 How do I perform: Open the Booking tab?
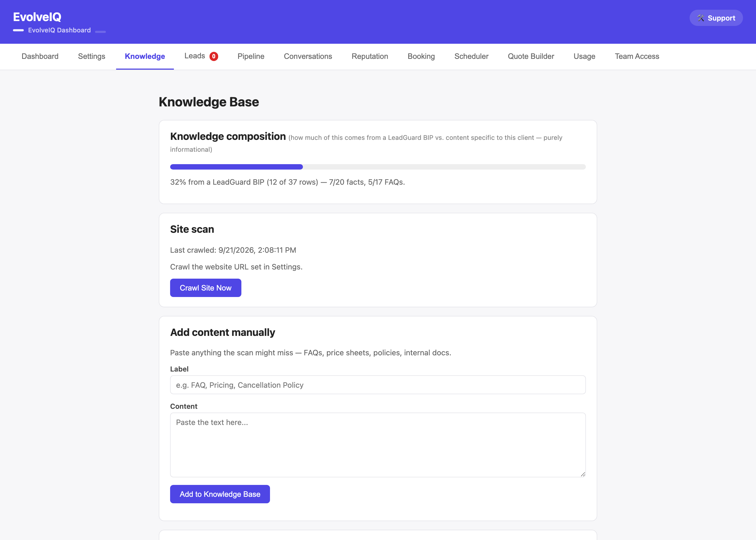coord(421,56)
